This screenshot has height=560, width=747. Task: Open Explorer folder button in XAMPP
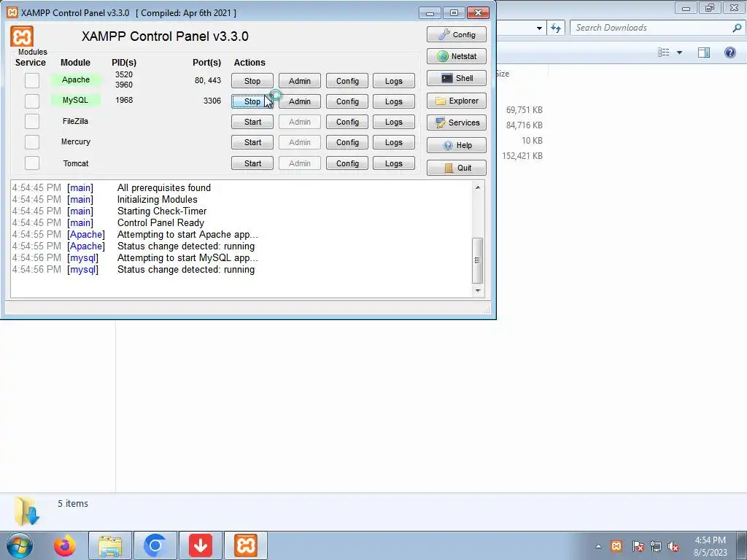click(x=457, y=101)
